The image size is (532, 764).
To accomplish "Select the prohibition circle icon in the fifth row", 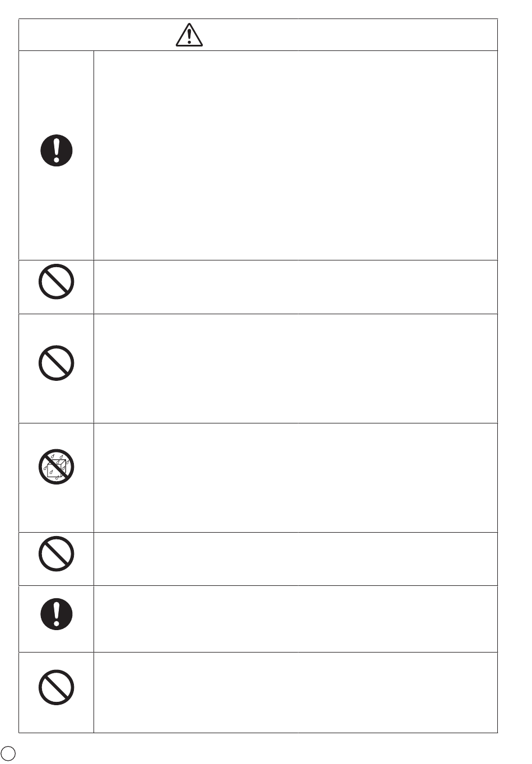I will point(57,554).
